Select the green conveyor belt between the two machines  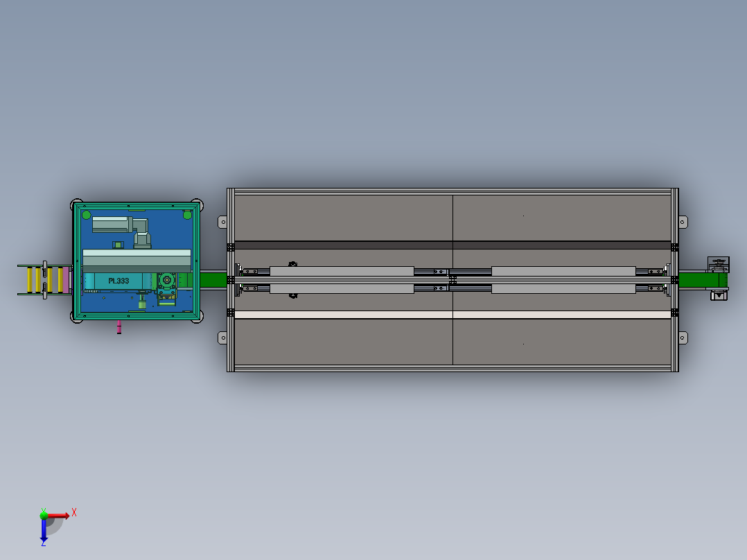(x=213, y=280)
